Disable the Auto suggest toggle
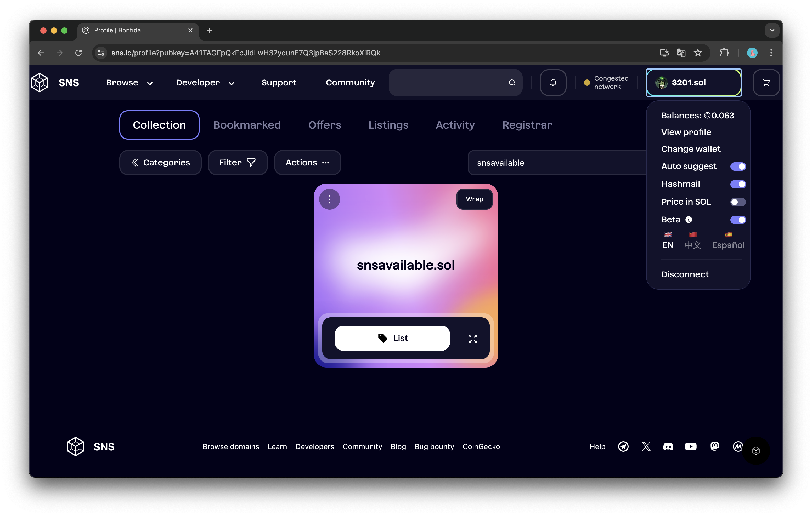Screen dimensions: 812x516 pyautogui.click(x=738, y=167)
